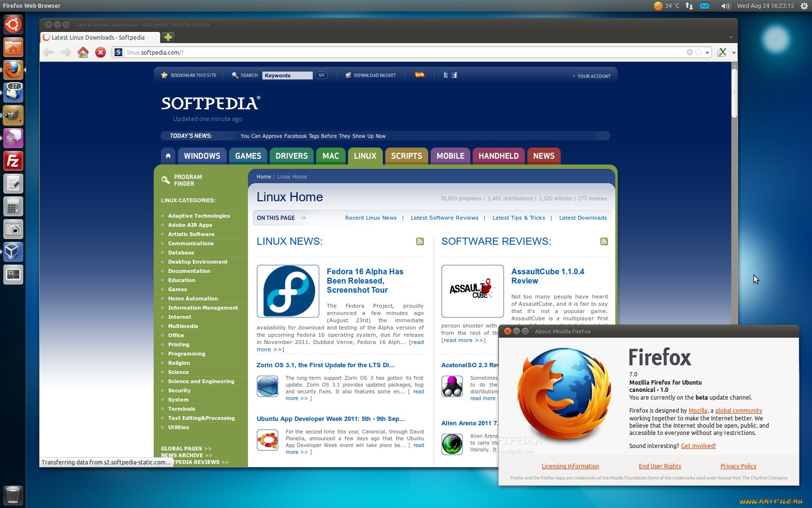Screen dimensions: 812x508
Task: Open the address bar history dropdown arrow
Action: [x=707, y=53]
